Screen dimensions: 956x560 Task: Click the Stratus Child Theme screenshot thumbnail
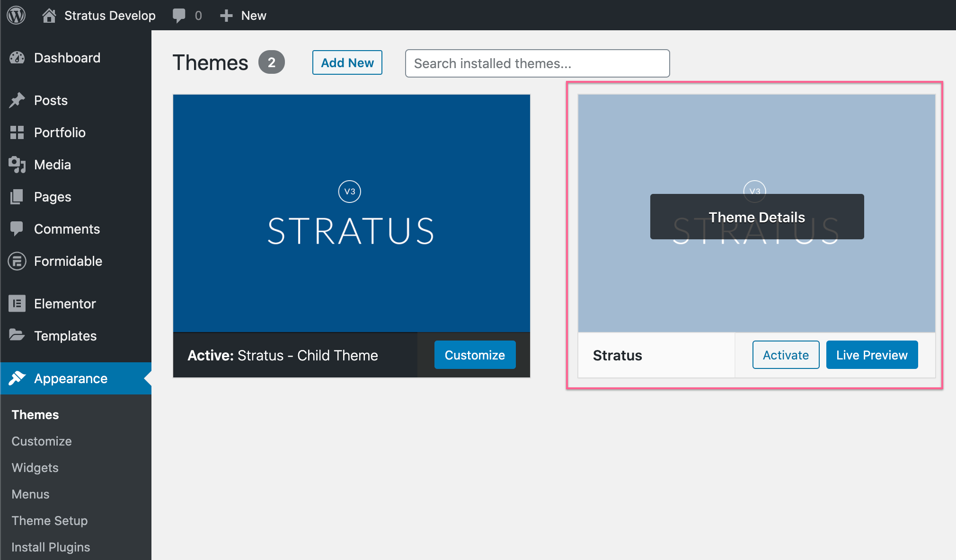[352, 213]
